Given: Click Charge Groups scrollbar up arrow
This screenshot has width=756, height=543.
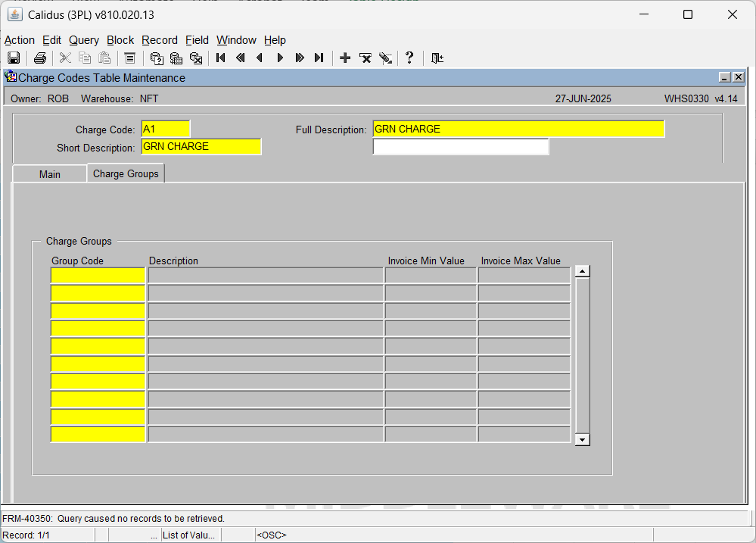Looking at the screenshot, I should pos(583,271).
